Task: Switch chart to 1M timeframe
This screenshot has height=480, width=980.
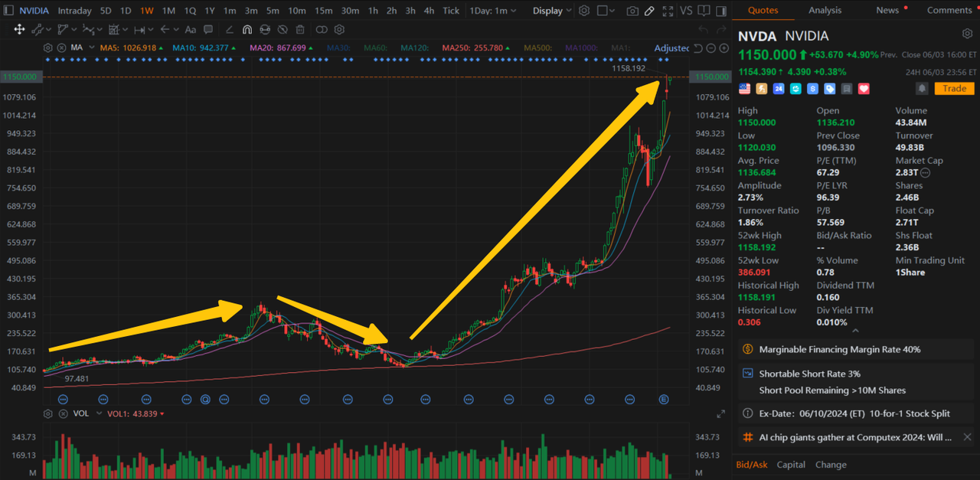Action: point(168,11)
